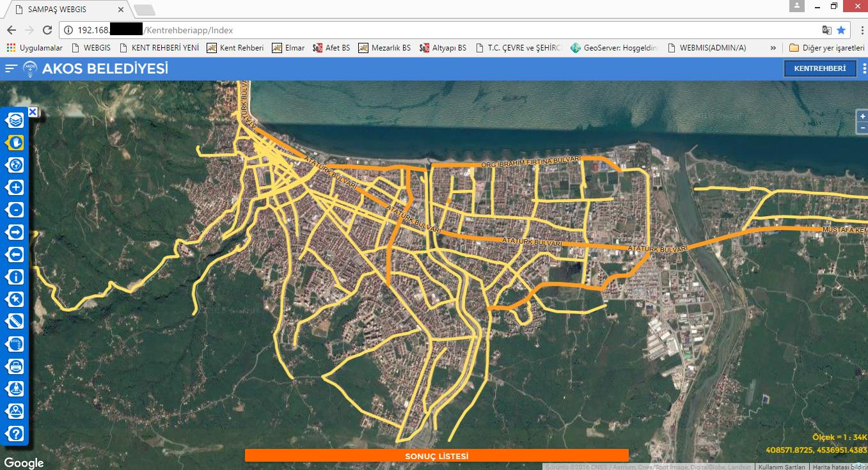This screenshot has height=470, width=868.
Task: Open the print map tool
Action: pos(15,366)
